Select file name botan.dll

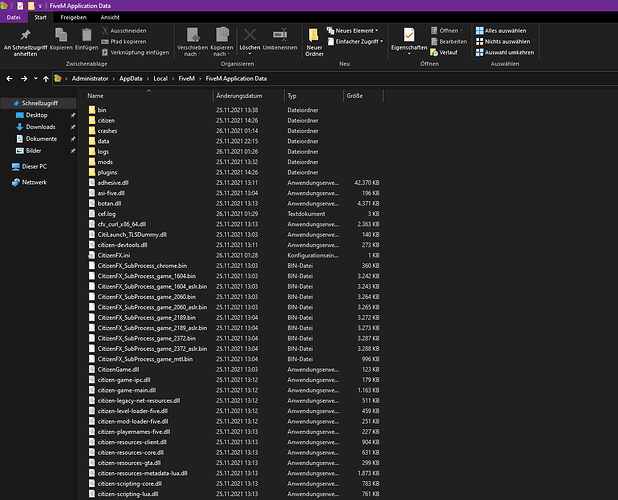(110, 203)
